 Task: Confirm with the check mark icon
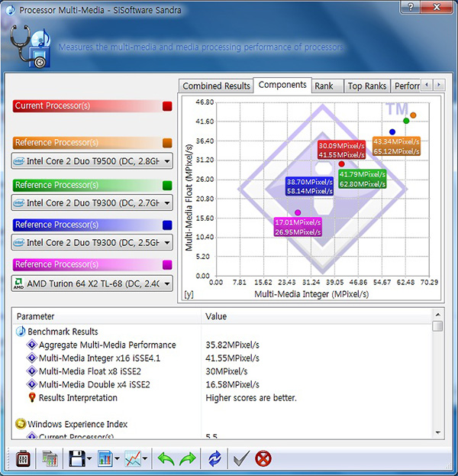point(241,458)
